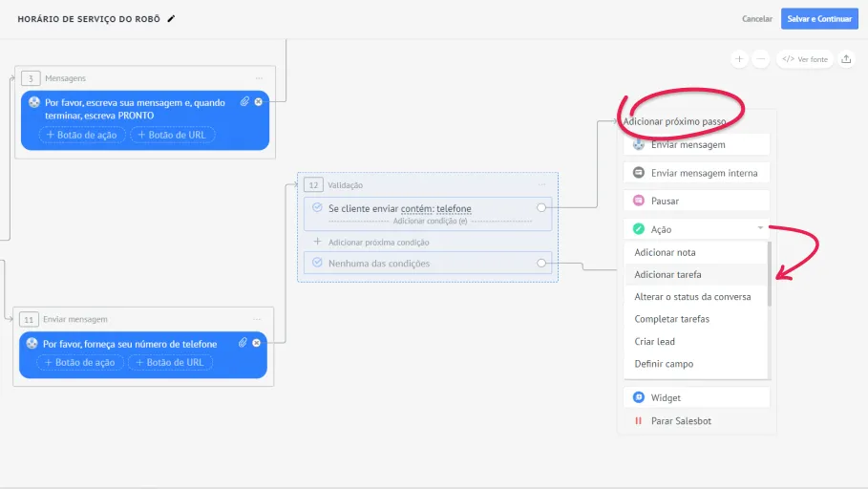Open the contém: telefone condition dropdown
This screenshot has width=868, height=489.
436,209
